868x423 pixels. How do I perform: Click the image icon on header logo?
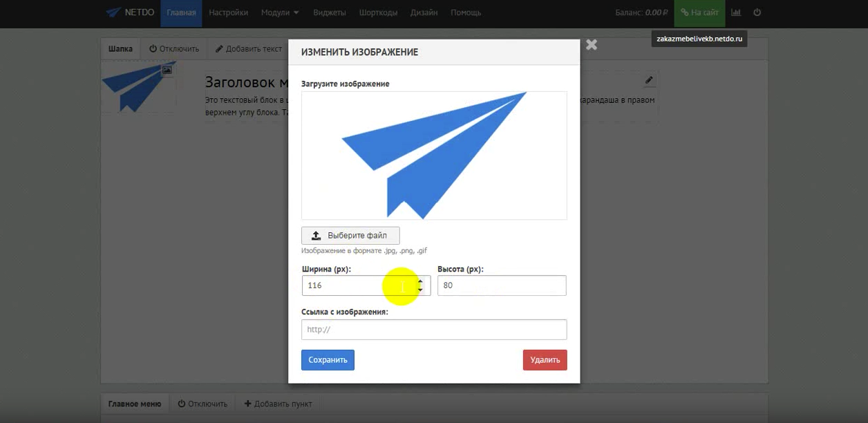click(x=167, y=70)
